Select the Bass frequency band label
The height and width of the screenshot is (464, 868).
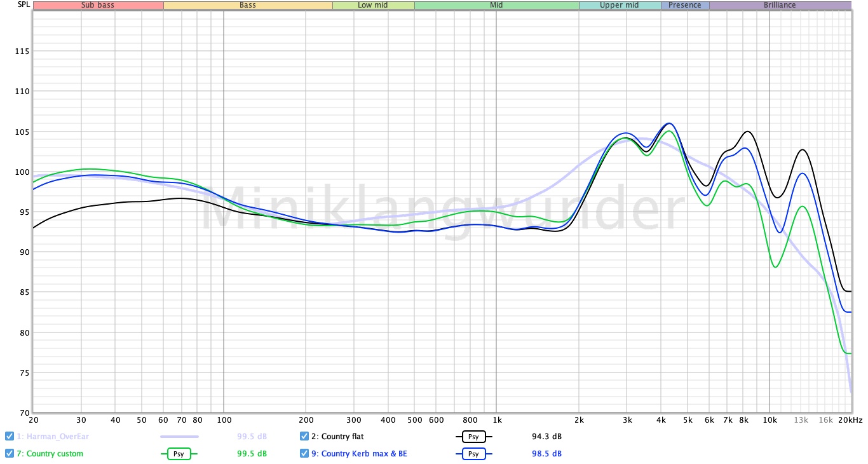click(248, 5)
